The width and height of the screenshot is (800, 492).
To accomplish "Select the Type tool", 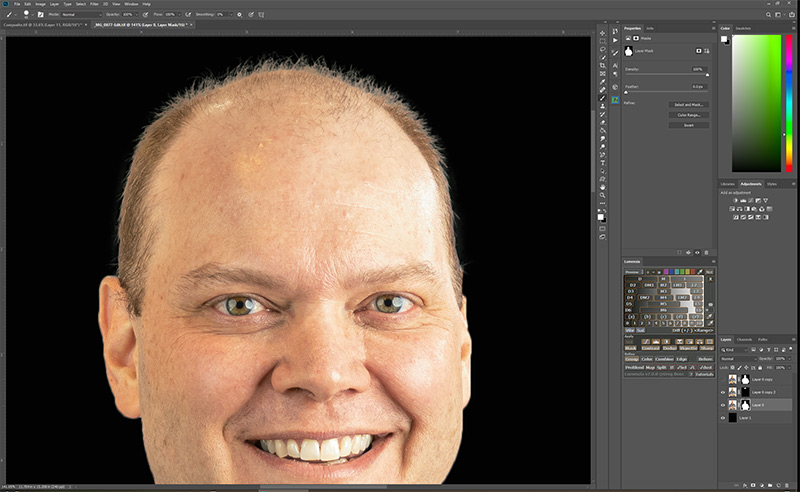I will 603,163.
